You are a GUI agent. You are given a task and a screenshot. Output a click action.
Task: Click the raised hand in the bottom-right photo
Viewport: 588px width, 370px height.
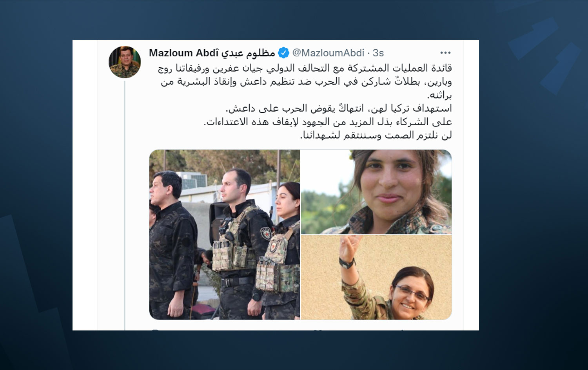pos(348,248)
